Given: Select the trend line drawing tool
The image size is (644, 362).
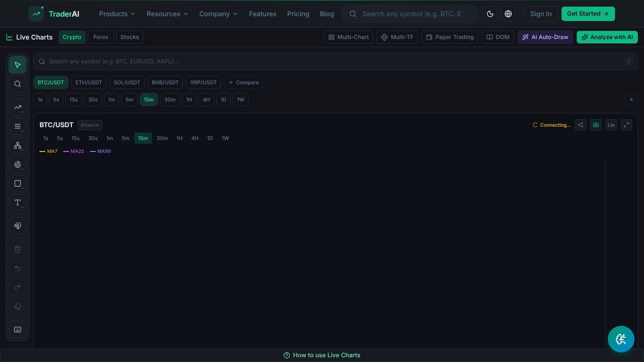Looking at the screenshot, I should click(18, 107).
